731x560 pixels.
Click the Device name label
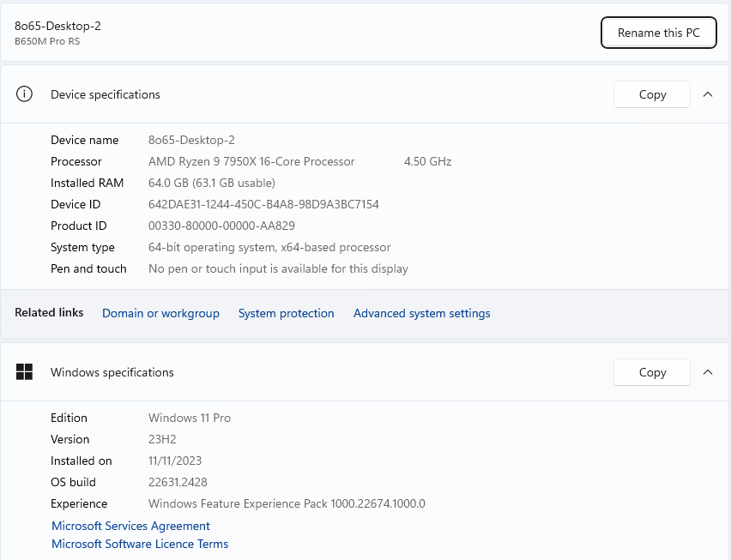[84, 140]
